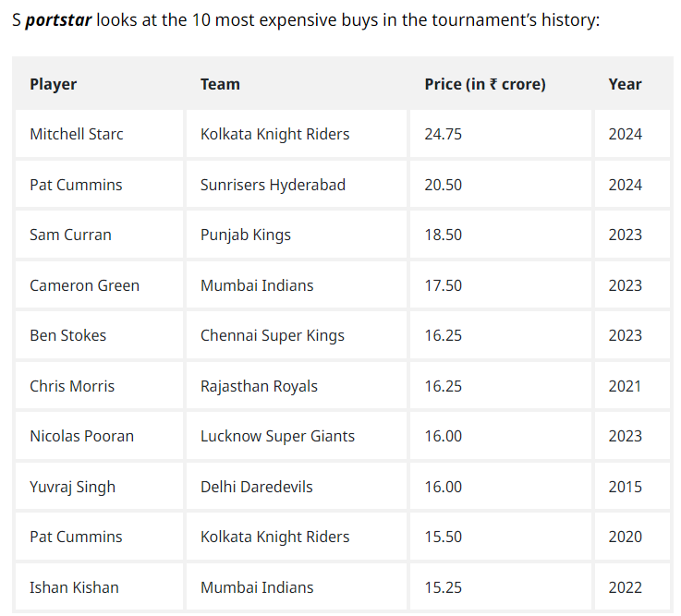Select the Ben Stokes player cell
681x616 pixels.
click(67, 335)
